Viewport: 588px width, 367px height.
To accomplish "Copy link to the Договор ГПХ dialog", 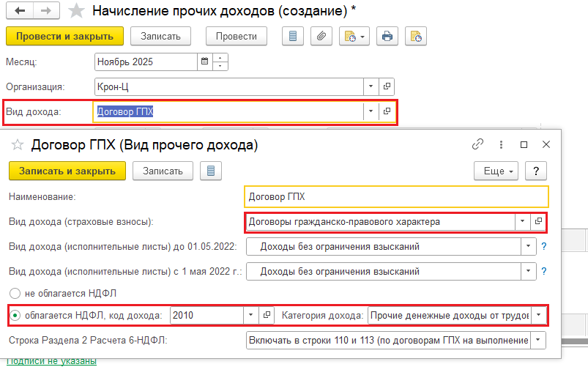I will coord(477,144).
